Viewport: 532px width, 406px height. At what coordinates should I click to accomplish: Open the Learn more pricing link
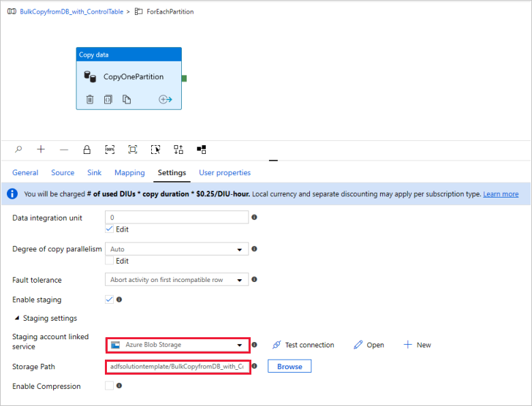click(501, 194)
